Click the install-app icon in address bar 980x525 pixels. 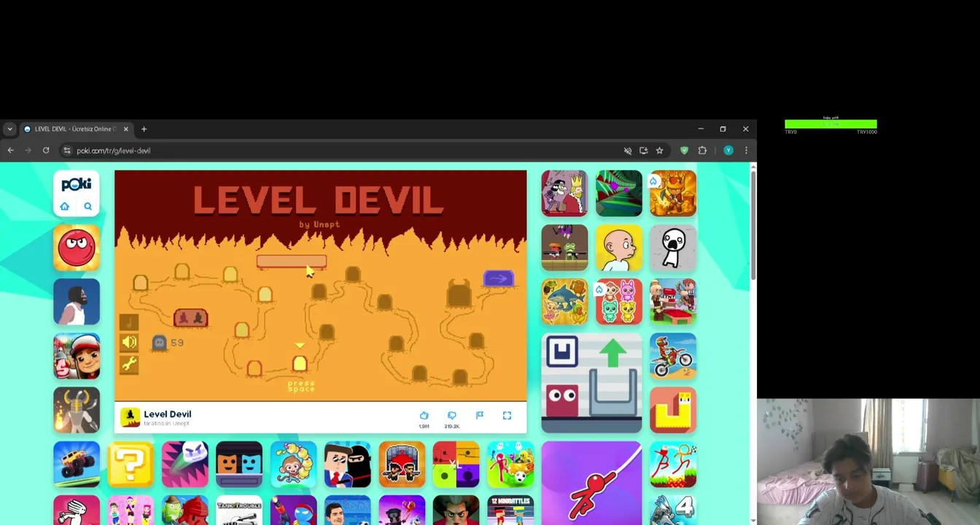[643, 150]
